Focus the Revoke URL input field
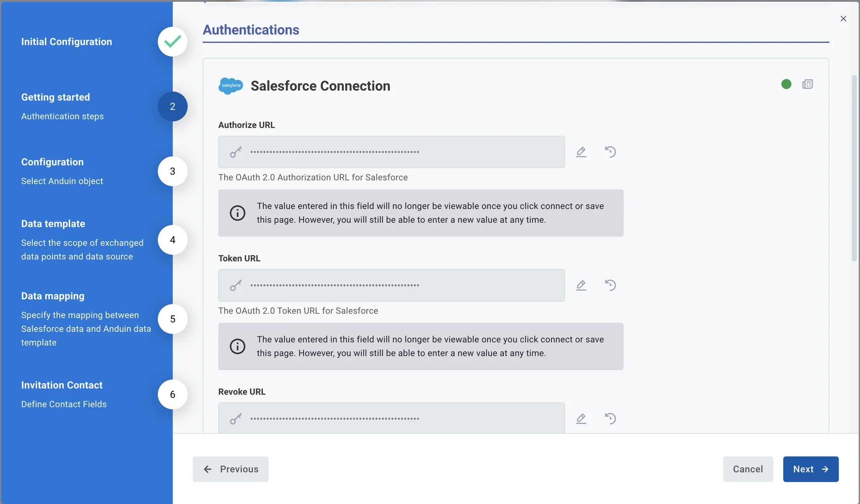This screenshot has height=504, width=860. [x=391, y=418]
